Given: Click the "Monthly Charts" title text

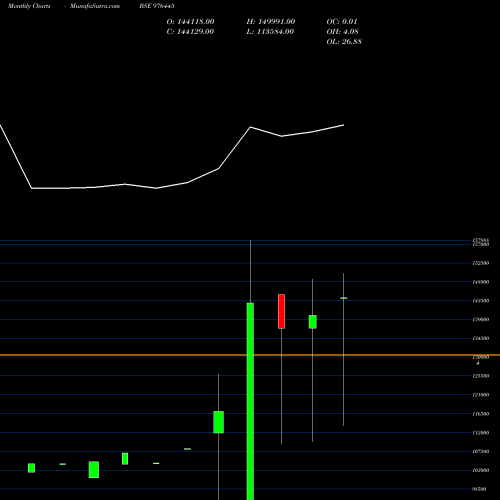Looking at the screenshot, I should (x=29, y=6).
